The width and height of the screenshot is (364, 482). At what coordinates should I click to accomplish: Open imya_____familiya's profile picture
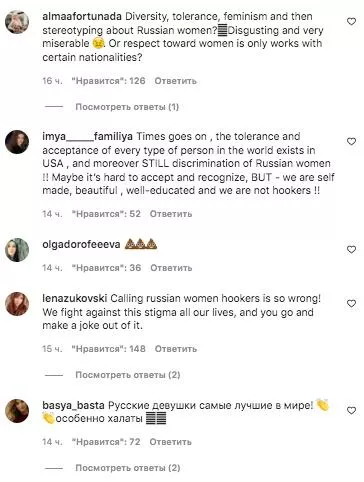17,142
